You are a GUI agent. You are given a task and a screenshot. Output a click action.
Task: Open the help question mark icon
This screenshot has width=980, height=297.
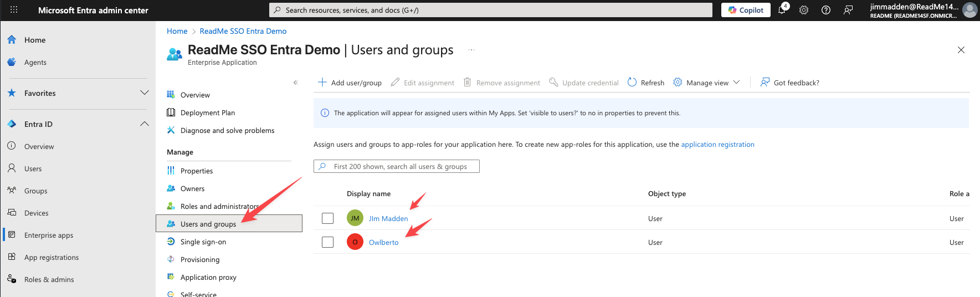(x=826, y=10)
